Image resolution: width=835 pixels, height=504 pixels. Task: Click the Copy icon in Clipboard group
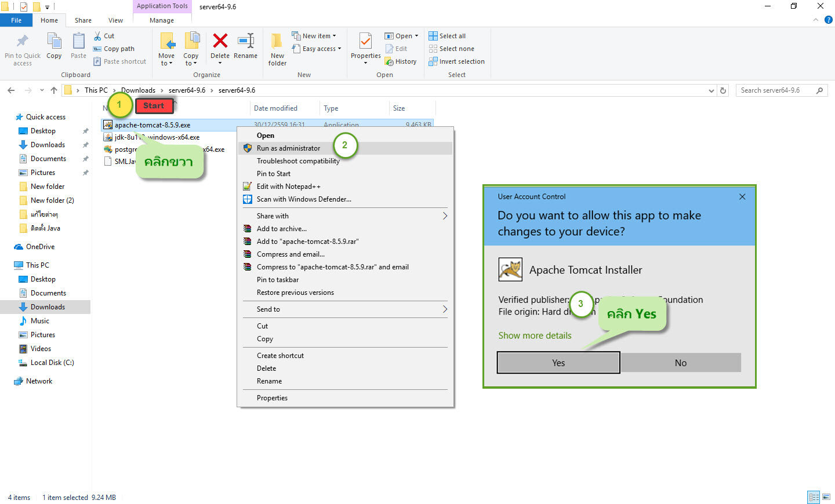pos(54,42)
